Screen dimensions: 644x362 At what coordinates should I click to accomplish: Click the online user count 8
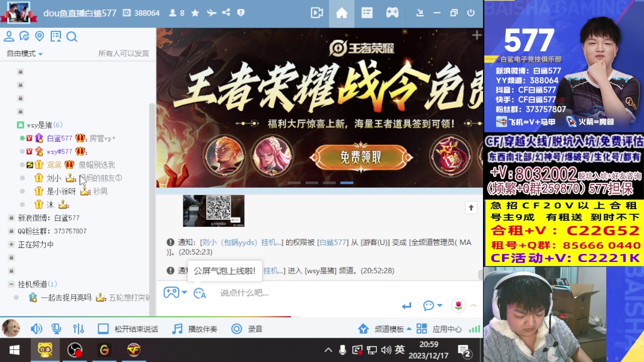[x=177, y=13]
